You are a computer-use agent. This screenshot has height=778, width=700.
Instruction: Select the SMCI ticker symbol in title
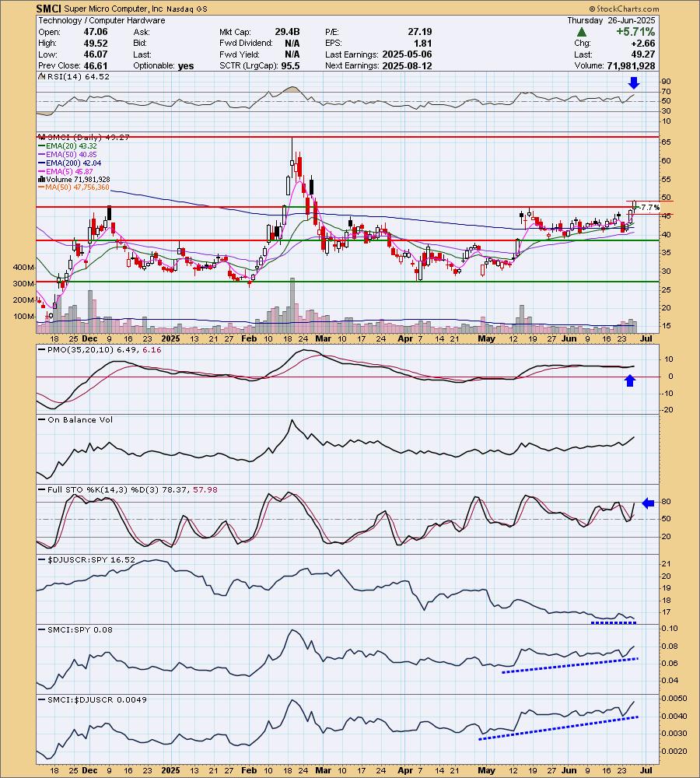pyautogui.click(x=49, y=9)
